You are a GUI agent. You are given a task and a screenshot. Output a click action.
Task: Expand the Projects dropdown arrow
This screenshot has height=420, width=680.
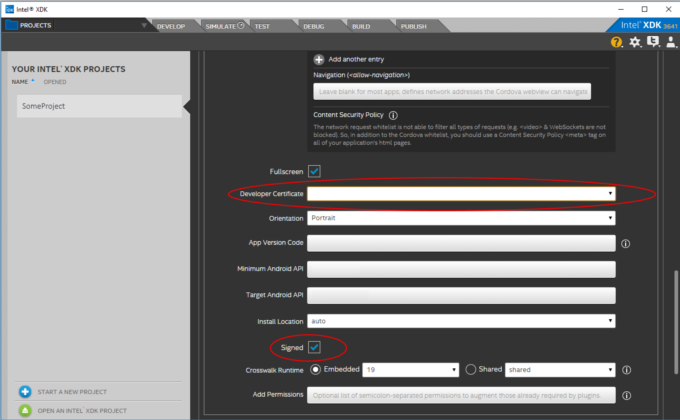[144, 26]
